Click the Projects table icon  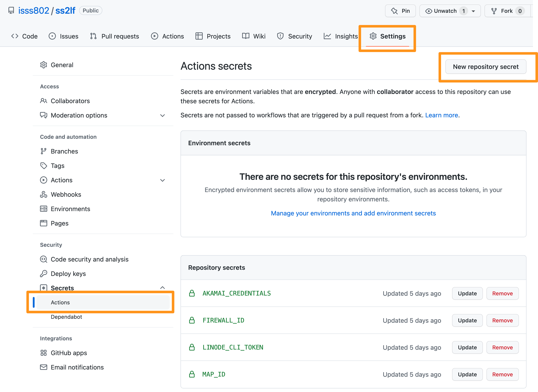coord(199,36)
